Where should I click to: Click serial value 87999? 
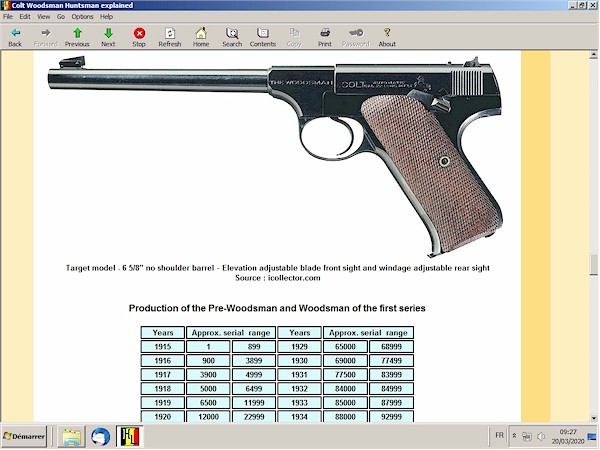click(x=391, y=403)
